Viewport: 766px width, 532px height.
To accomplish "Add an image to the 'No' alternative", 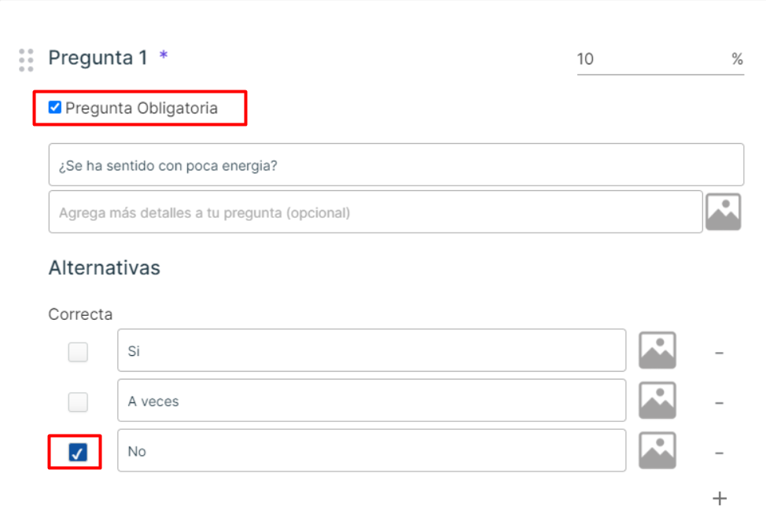I will click(x=657, y=450).
